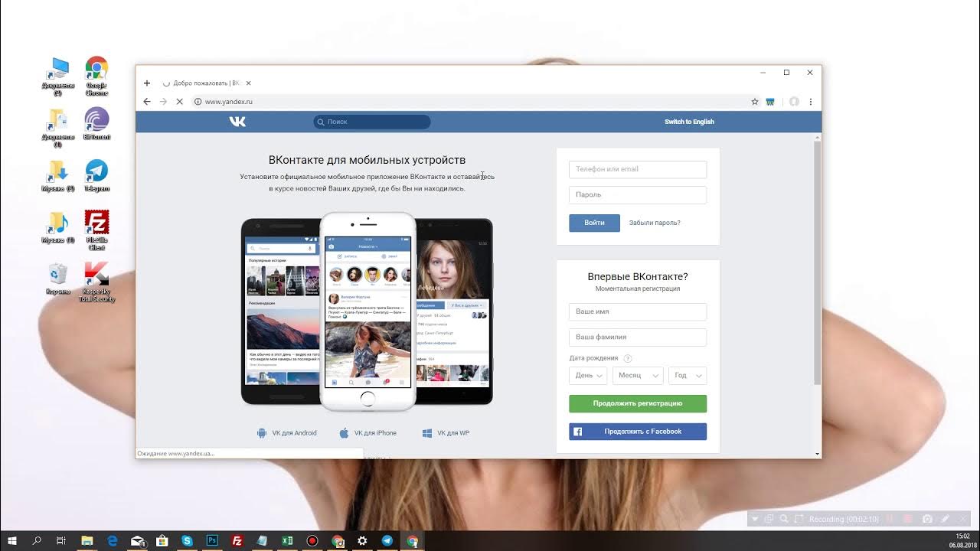Open the Музыка (4) folder shortcut
Screen dimensions: 980x551
58,175
